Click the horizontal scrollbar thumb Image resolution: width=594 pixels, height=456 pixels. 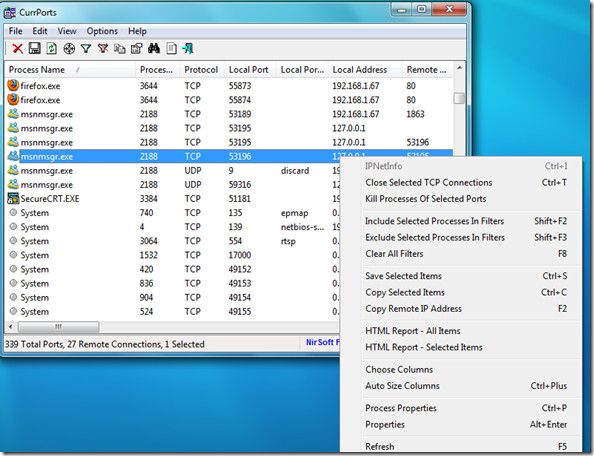point(59,326)
